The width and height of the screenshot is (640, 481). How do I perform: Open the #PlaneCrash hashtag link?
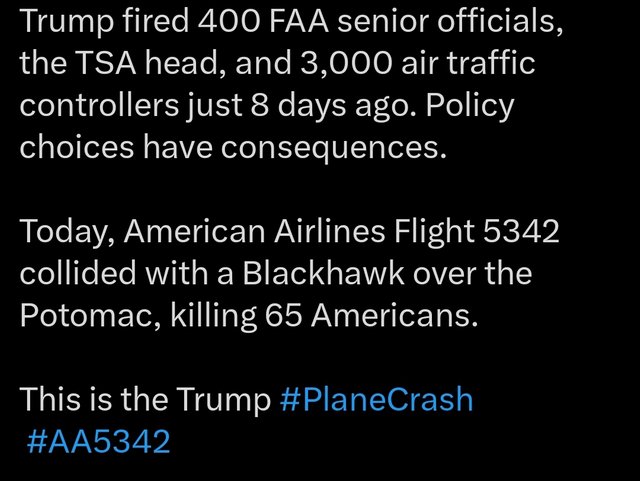tap(376, 399)
